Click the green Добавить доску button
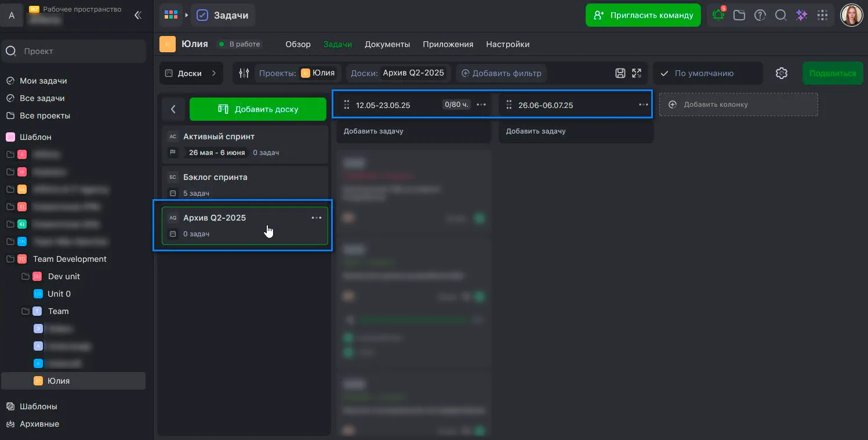Image resolution: width=868 pixels, height=440 pixels. pos(258,109)
